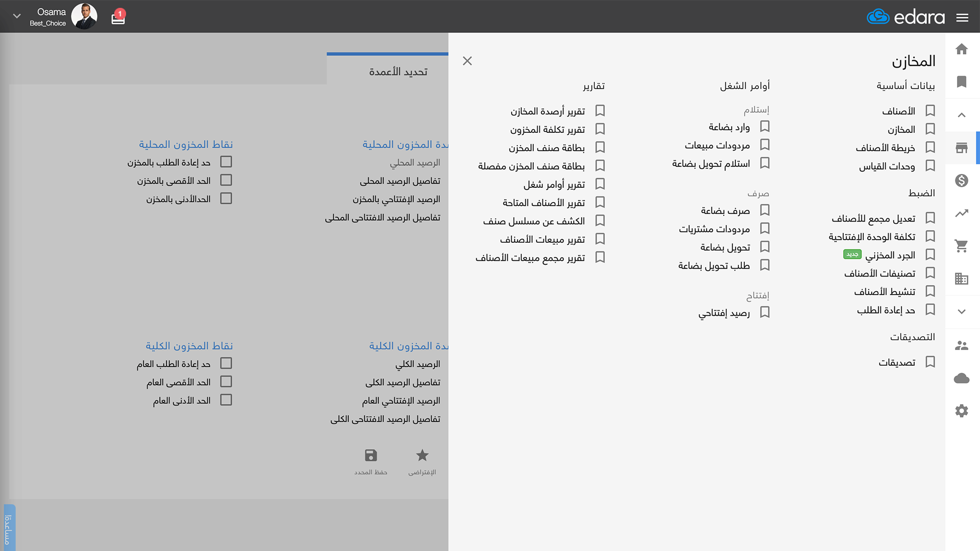The width and height of the screenshot is (980, 551).
Task: Open the trending chart sidebar icon
Action: pyautogui.click(x=961, y=213)
